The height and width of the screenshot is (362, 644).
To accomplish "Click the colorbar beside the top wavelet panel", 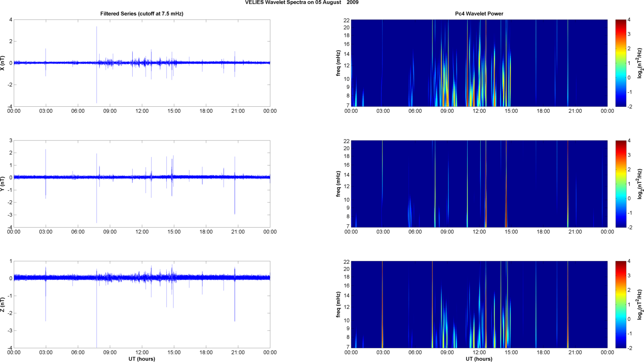I will (x=621, y=63).
